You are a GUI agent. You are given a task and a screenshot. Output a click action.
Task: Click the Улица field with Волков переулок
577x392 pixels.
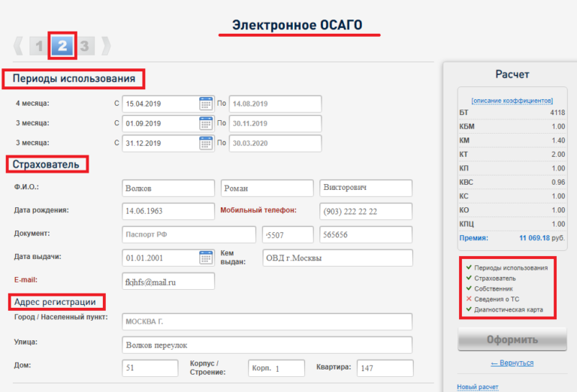(x=267, y=345)
